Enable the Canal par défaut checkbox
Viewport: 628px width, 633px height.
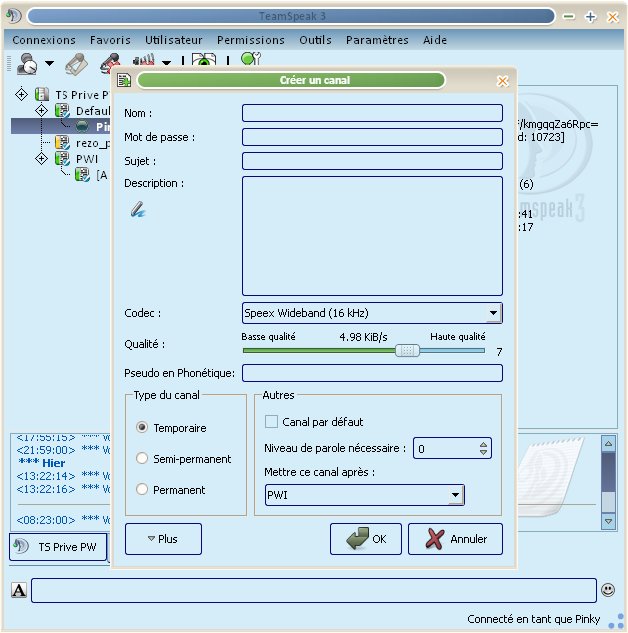pos(271,422)
